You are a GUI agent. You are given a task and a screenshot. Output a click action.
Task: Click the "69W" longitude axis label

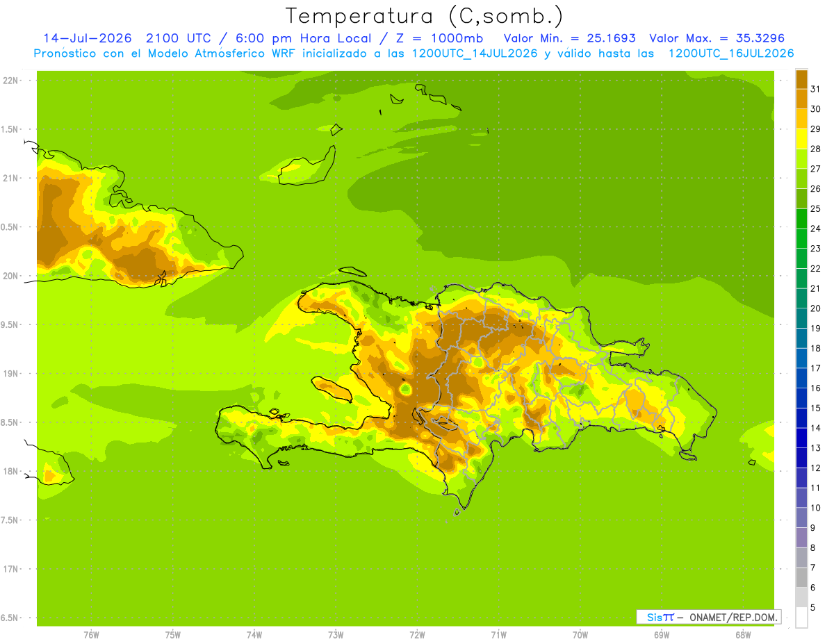click(x=661, y=635)
